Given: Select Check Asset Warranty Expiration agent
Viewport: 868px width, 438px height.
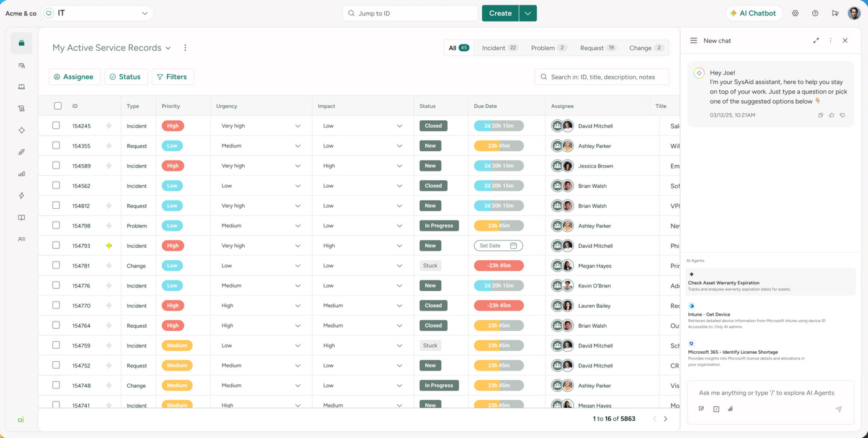Looking at the screenshot, I should (x=771, y=282).
